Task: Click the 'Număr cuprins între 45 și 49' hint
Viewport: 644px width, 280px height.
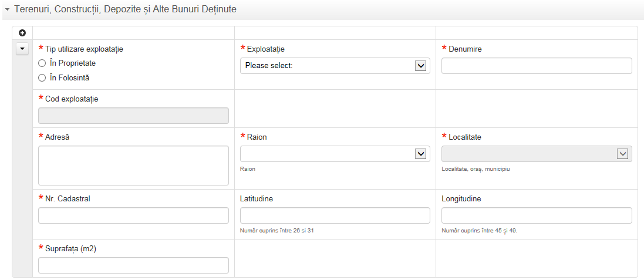Action: 479,231
